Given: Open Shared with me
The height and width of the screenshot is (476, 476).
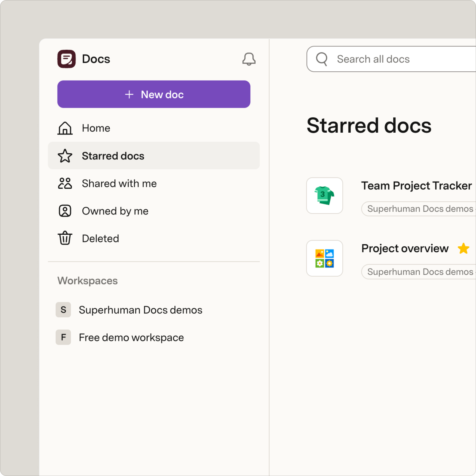Looking at the screenshot, I should point(154,183).
